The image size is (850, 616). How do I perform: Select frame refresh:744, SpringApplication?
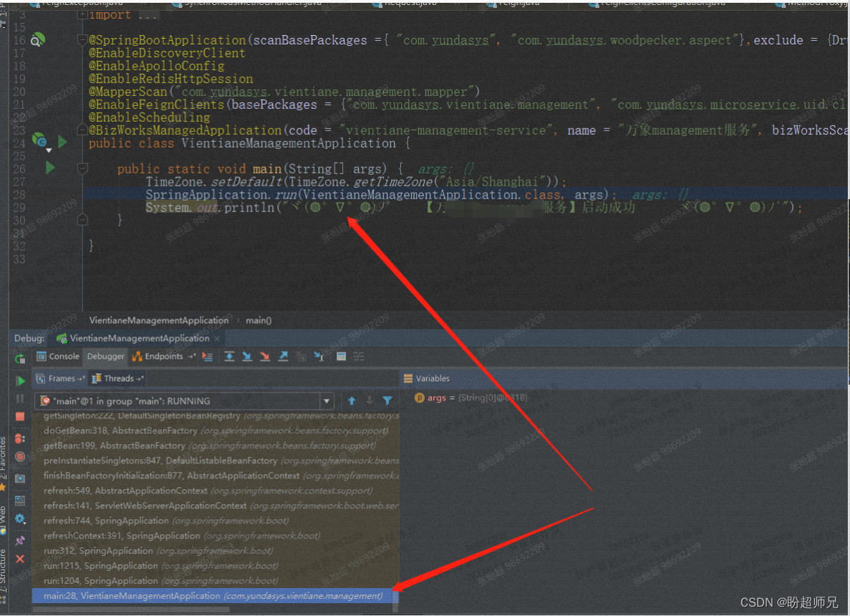[x=216, y=521]
